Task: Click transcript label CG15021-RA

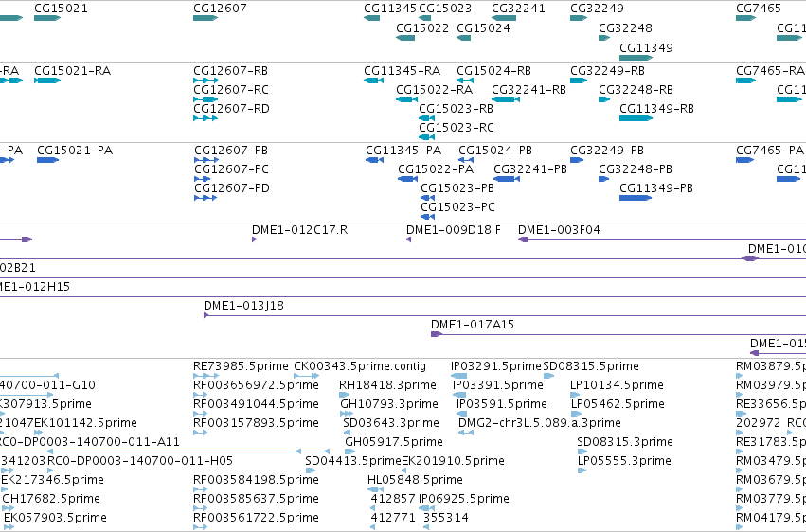Action: [x=73, y=70]
